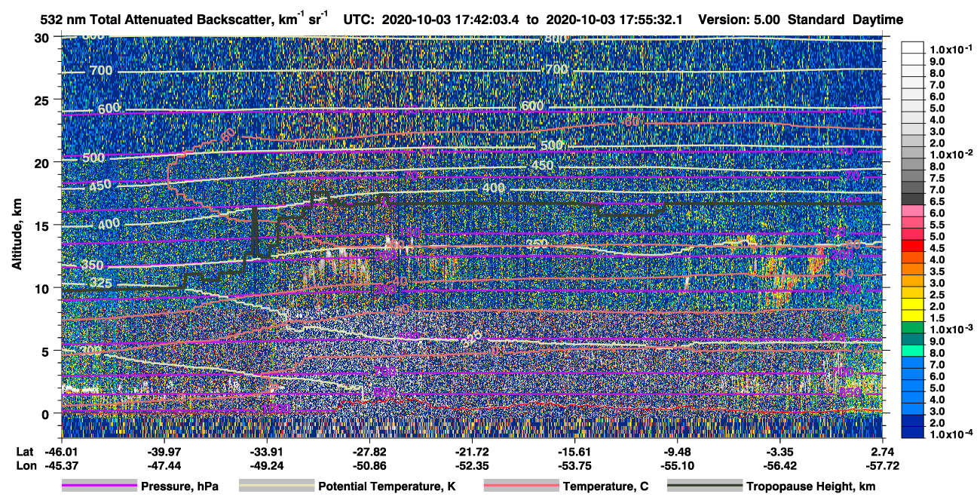
Task: Click the magenta Pressure legend line sample
Action: (x=99, y=486)
